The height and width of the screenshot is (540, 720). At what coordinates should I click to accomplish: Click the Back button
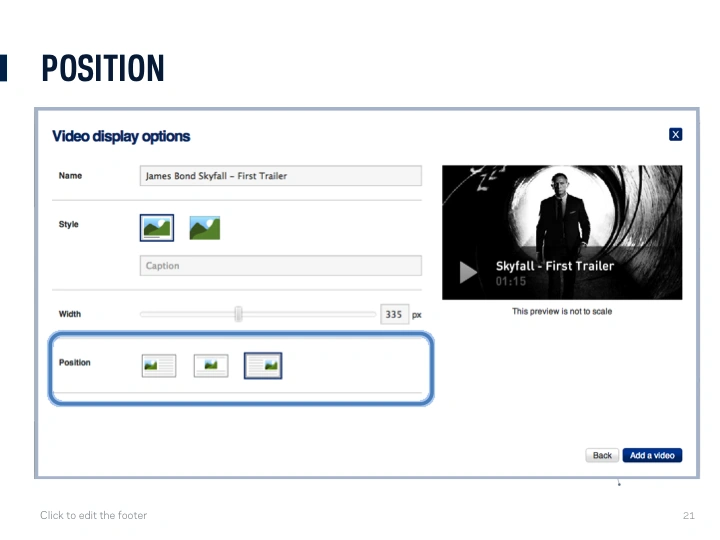pyautogui.click(x=602, y=455)
